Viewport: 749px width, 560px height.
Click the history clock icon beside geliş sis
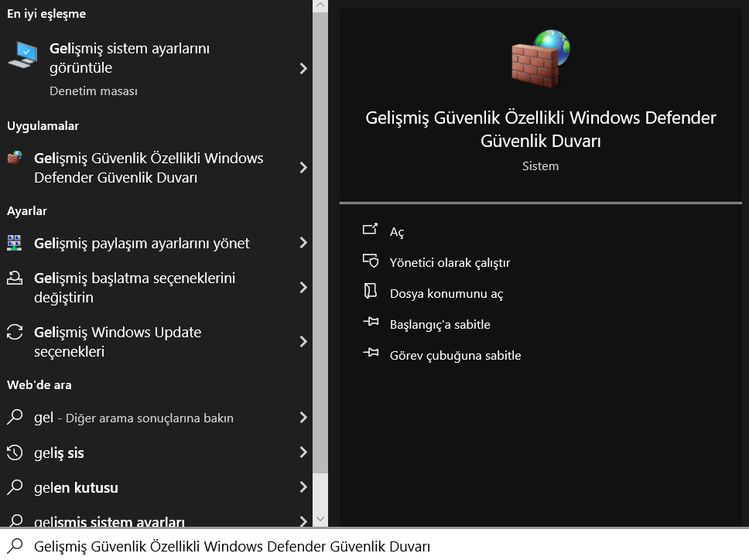(15, 452)
